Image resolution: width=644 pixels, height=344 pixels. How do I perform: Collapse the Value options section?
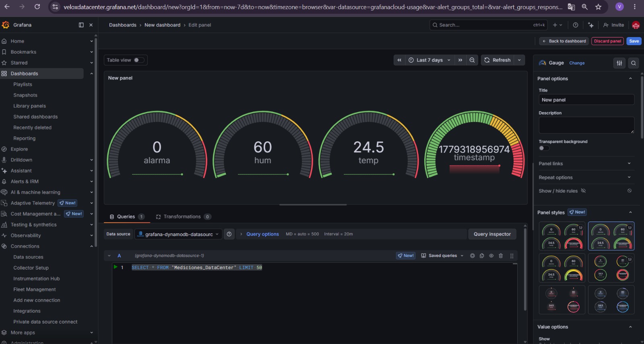tap(630, 327)
